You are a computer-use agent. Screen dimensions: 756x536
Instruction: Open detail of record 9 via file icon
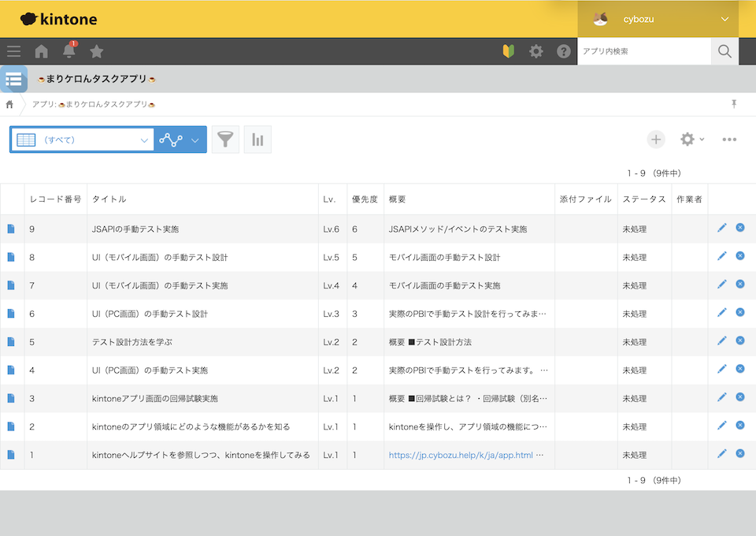pyautogui.click(x=11, y=229)
